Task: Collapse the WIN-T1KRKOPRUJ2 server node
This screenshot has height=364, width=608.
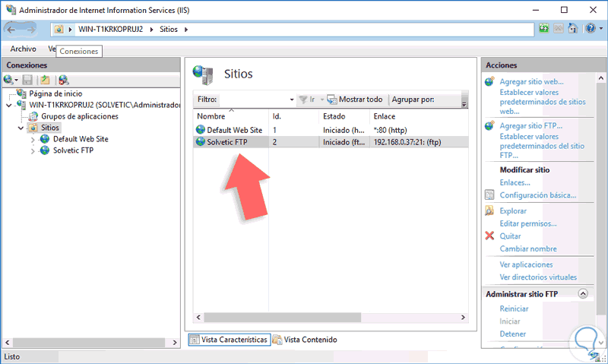Action: pyautogui.click(x=9, y=105)
